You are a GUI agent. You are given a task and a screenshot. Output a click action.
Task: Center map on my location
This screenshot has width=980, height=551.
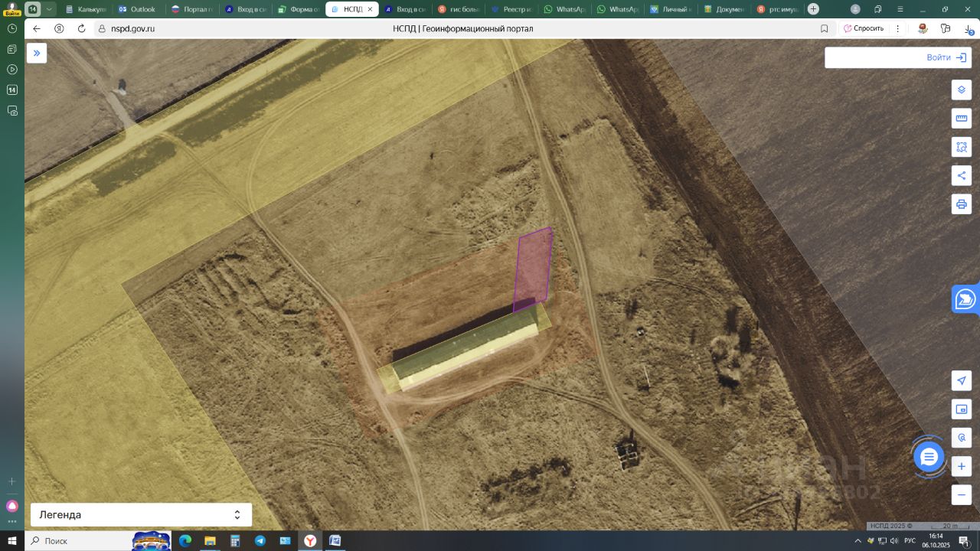click(962, 380)
